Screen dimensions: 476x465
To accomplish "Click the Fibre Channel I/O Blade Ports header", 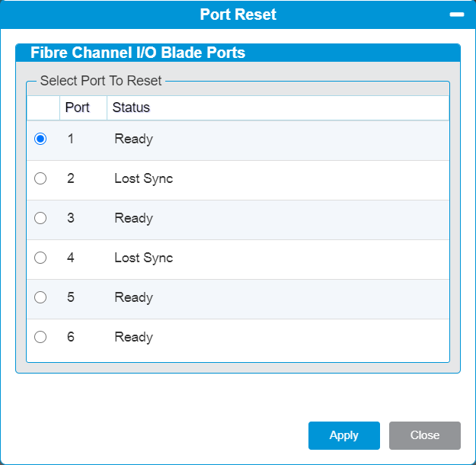I will pos(138,53).
